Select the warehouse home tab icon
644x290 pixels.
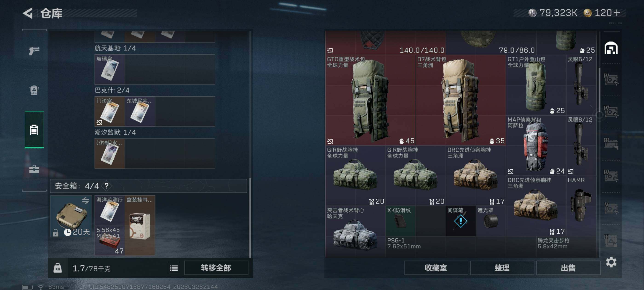(x=611, y=48)
